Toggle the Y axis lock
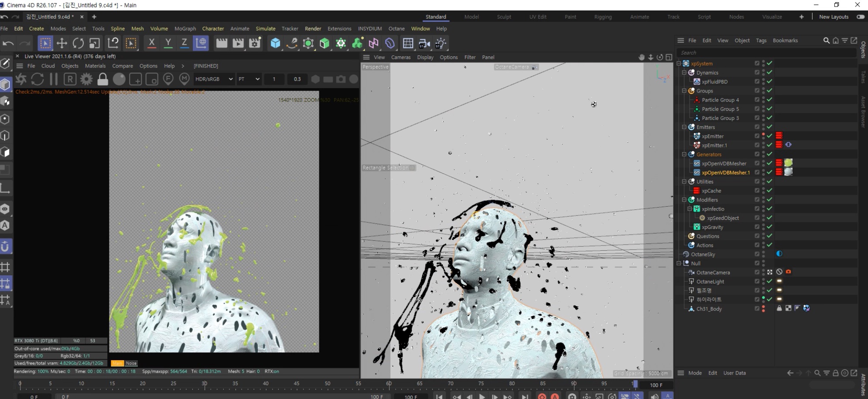The height and width of the screenshot is (399, 868). pos(168,43)
